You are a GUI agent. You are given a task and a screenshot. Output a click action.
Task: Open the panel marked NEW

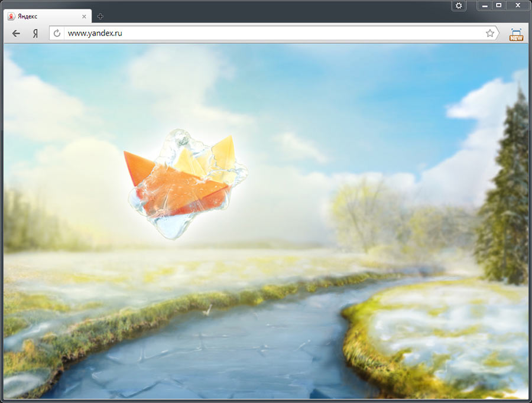pos(516,34)
